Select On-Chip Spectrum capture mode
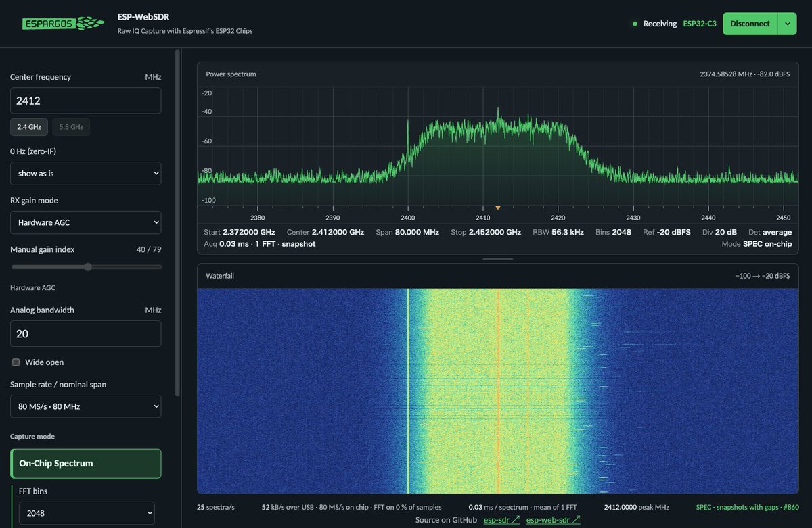Image resolution: width=812 pixels, height=528 pixels. (86, 464)
